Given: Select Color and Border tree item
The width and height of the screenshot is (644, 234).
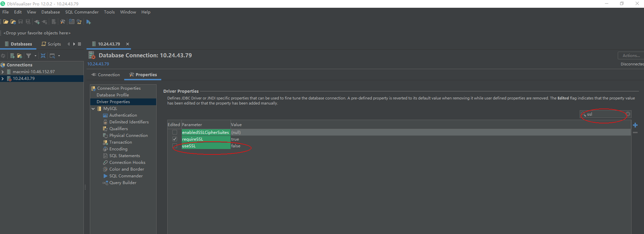Looking at the screenshot, I should coord(127,169).
